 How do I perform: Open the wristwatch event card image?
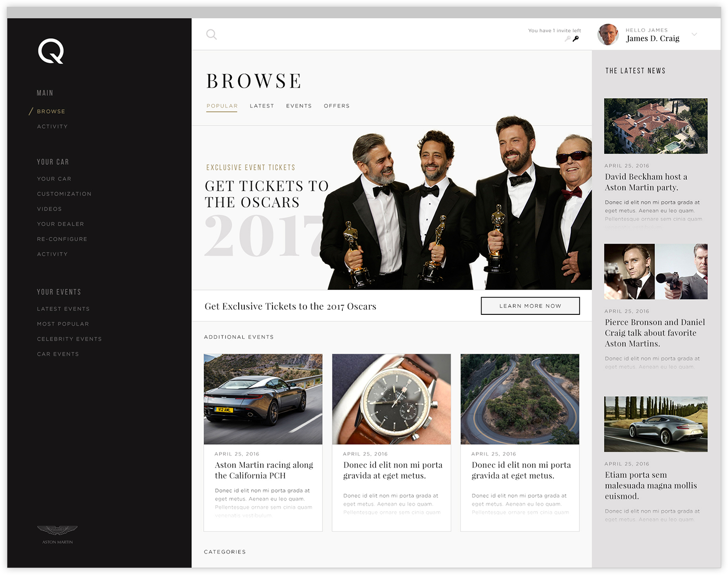391,399
